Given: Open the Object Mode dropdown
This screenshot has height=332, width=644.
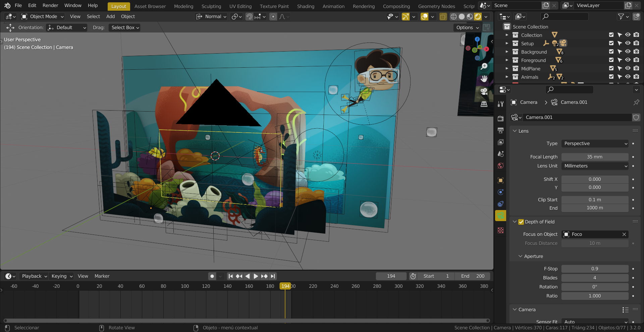Looking at the screenshot, I should coord(42,16).
